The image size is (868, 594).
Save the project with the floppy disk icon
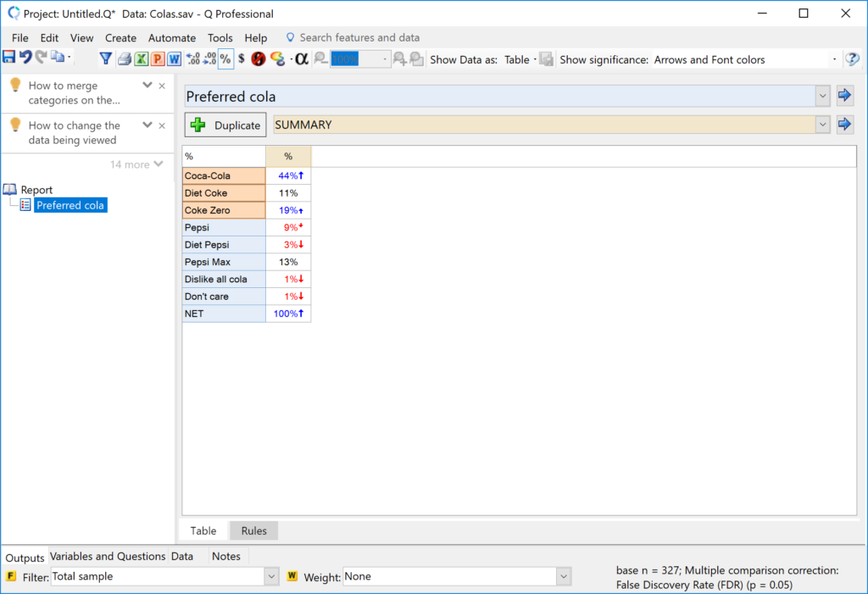point(8,58)
